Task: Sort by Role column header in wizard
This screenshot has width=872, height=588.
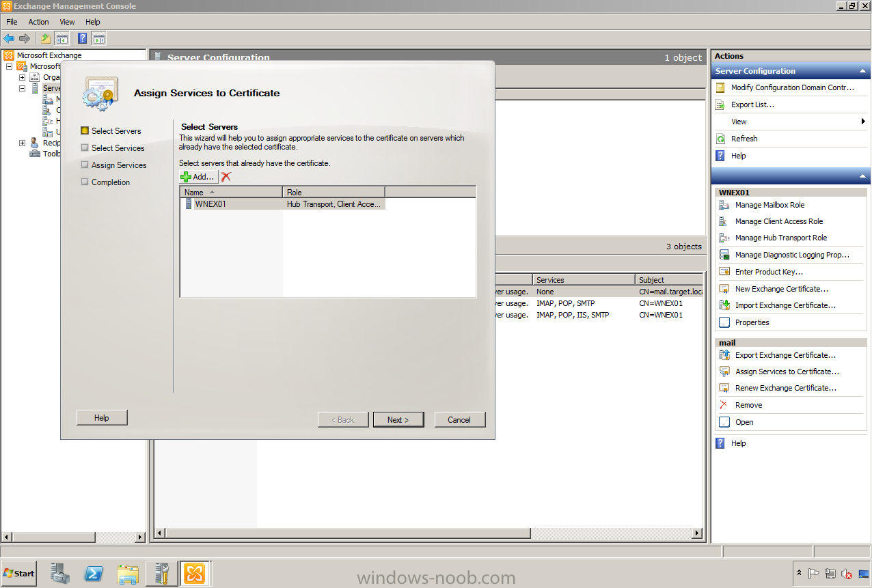Action: tap(333, 192)
